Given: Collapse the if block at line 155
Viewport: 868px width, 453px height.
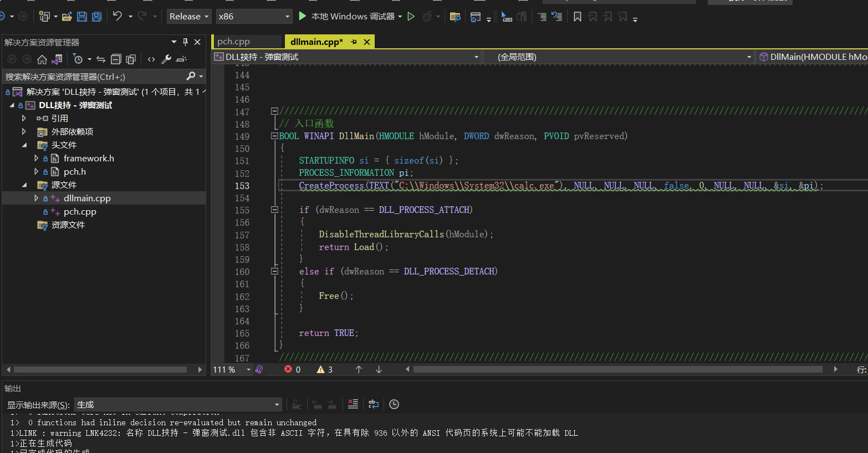Looking at the screenshot, I should [x=274, y=210].
